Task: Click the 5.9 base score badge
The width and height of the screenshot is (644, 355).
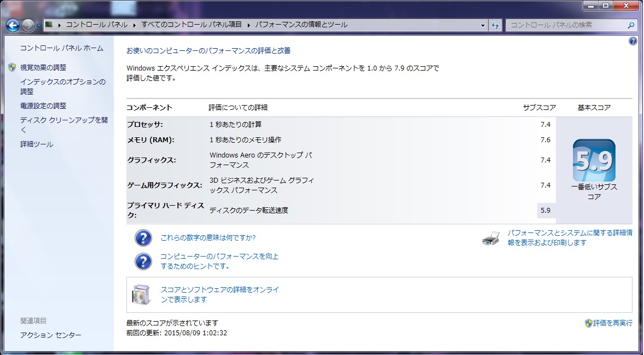Action: pos(594,160)
